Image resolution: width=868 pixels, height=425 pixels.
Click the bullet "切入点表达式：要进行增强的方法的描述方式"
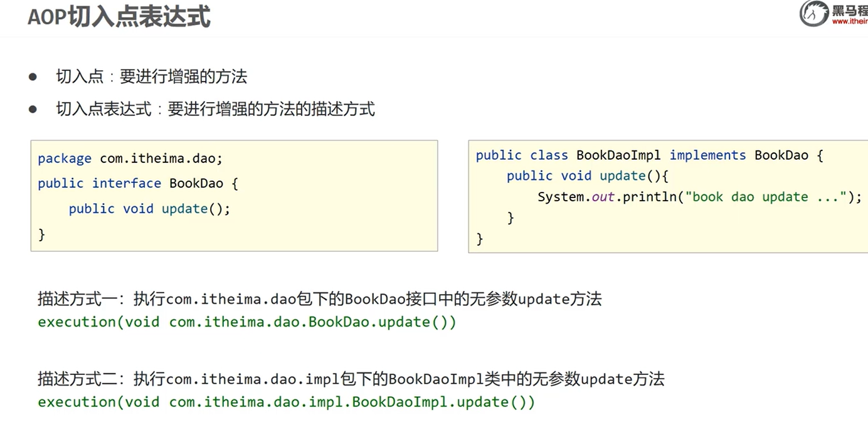click(216, 109)
